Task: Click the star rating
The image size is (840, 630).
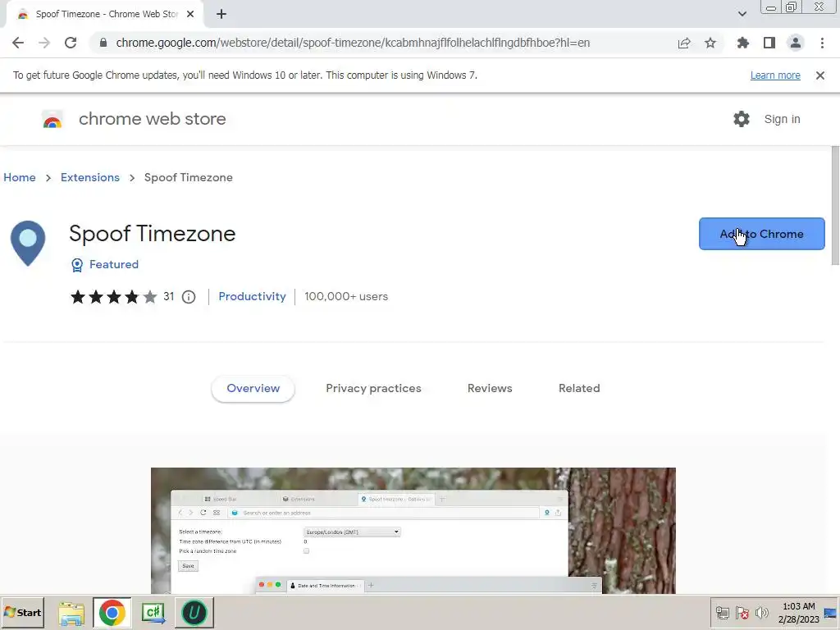Action: tap(113, 297)
